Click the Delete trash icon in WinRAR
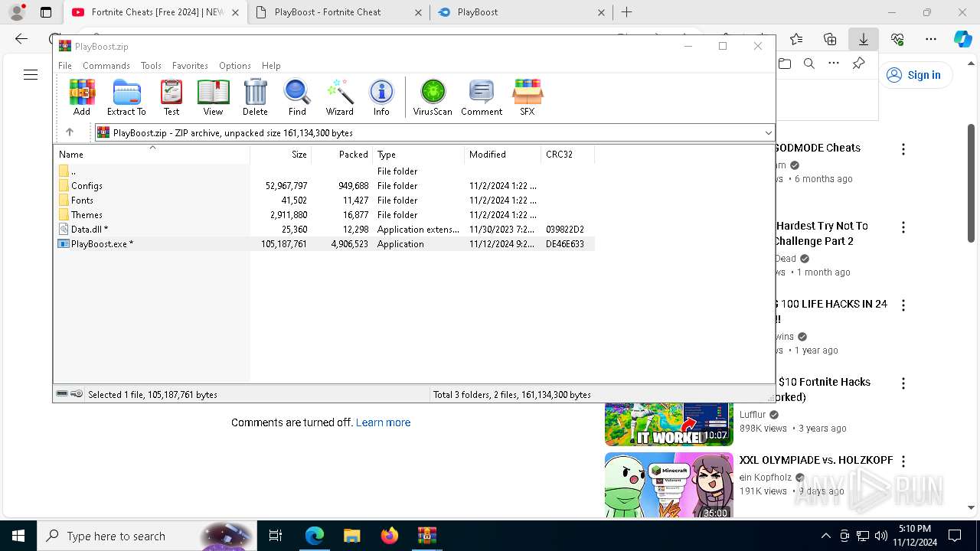 [x=255, y=97]
